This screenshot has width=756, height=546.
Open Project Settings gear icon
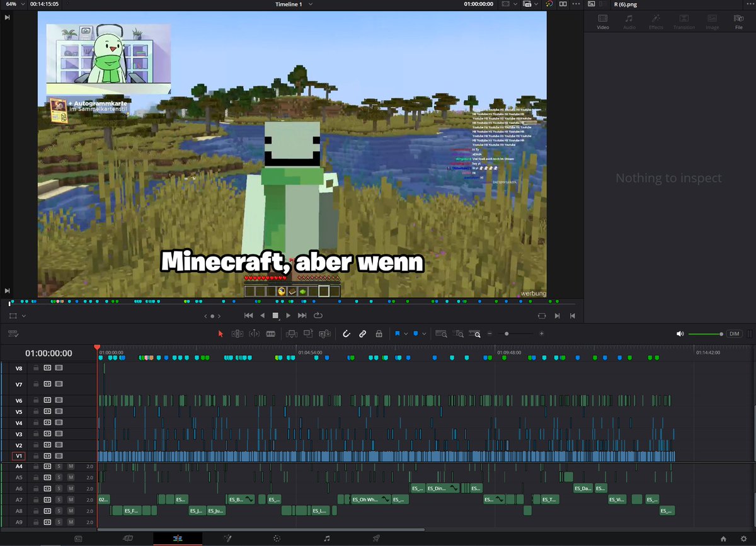point(743,538)
